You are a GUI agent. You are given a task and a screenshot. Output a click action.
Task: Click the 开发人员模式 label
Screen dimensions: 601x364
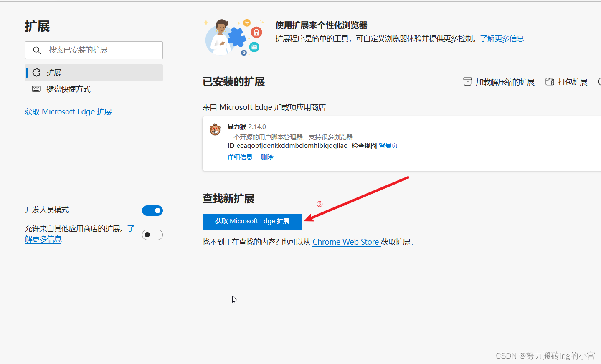pos(47,210)
